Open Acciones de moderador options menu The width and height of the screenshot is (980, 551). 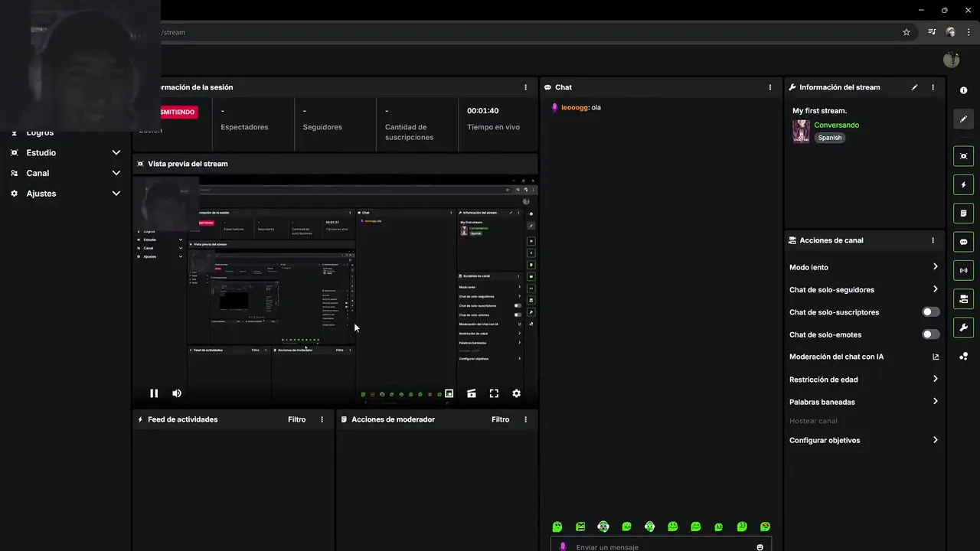tap(525, 419)
